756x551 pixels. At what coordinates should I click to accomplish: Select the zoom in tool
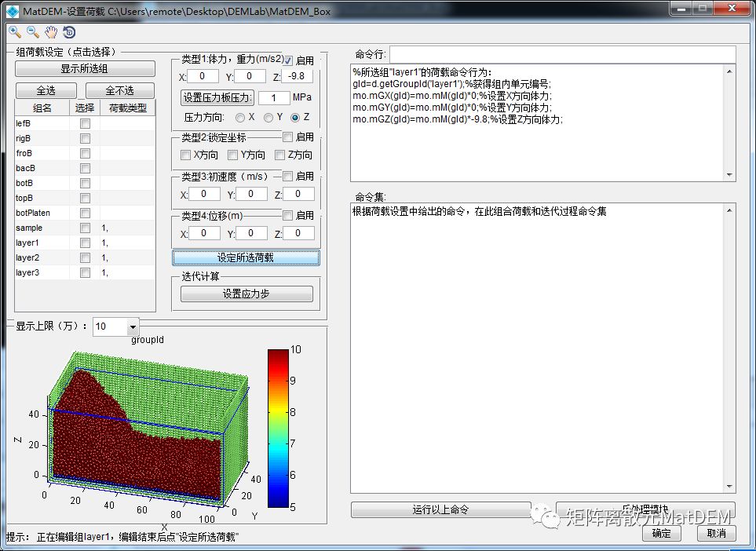click(x=15, y=32)
